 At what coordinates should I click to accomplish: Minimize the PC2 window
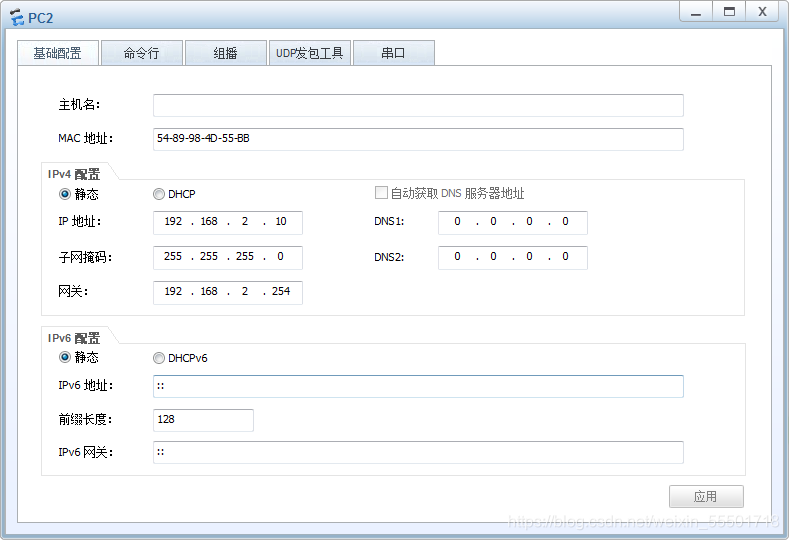point(696,12)
